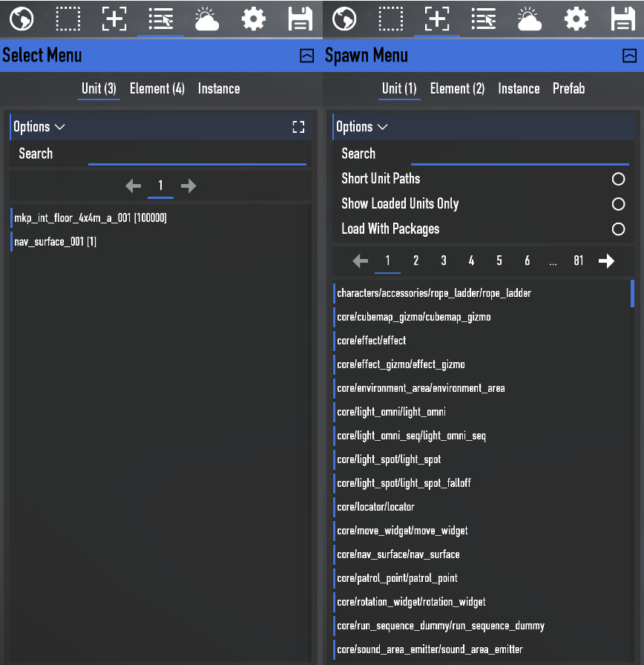Open the settings gear in Spawn Menu toolbar
This screenshot has height=665, width=644.
point(576,19)
